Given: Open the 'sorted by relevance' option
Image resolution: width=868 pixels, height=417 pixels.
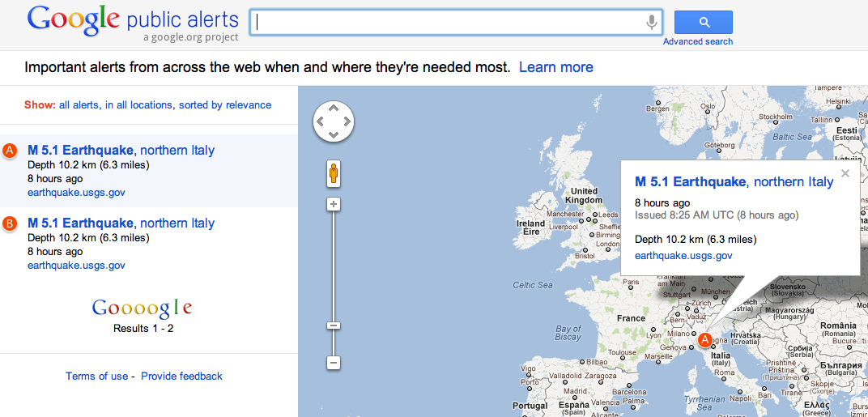Looking at the screenshot, I should pyautogui.click(x=225, y=104).
